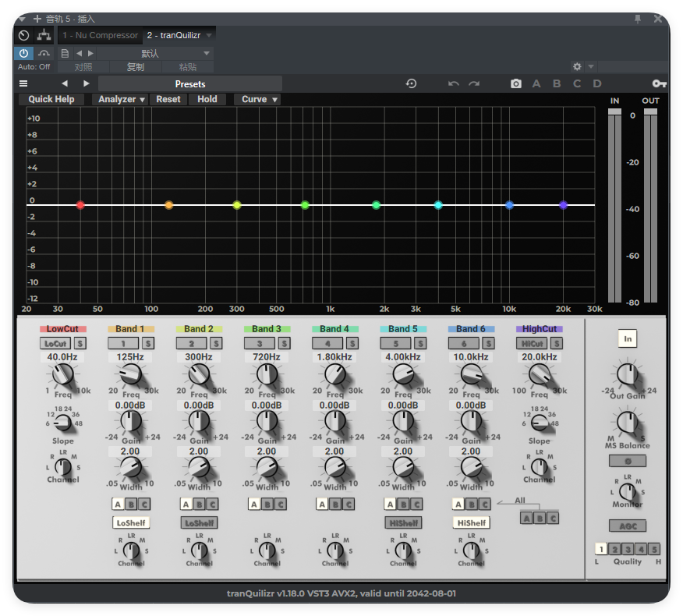Click the MS Balance knob
The image size is (683, 616).
[x=628, y=422]
